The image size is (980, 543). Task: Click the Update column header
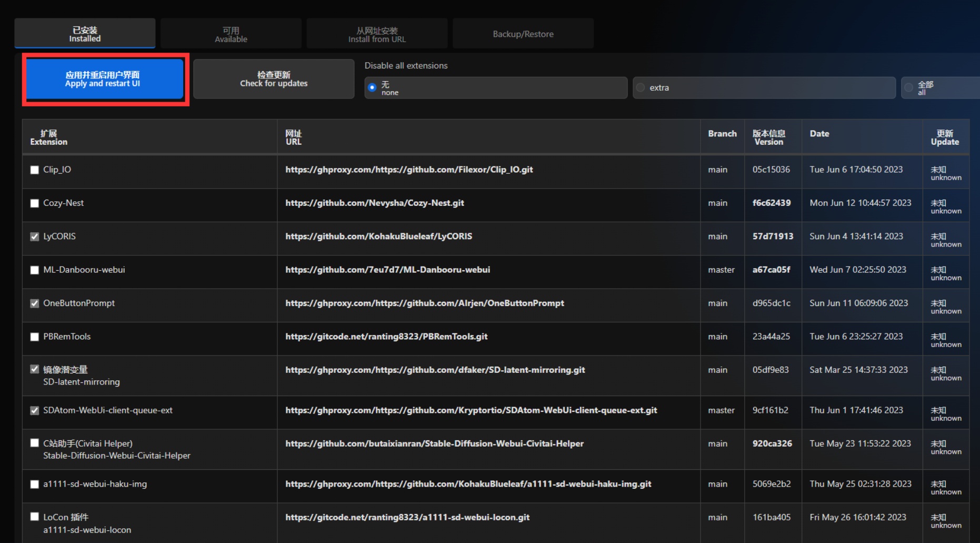pos(945,137)
